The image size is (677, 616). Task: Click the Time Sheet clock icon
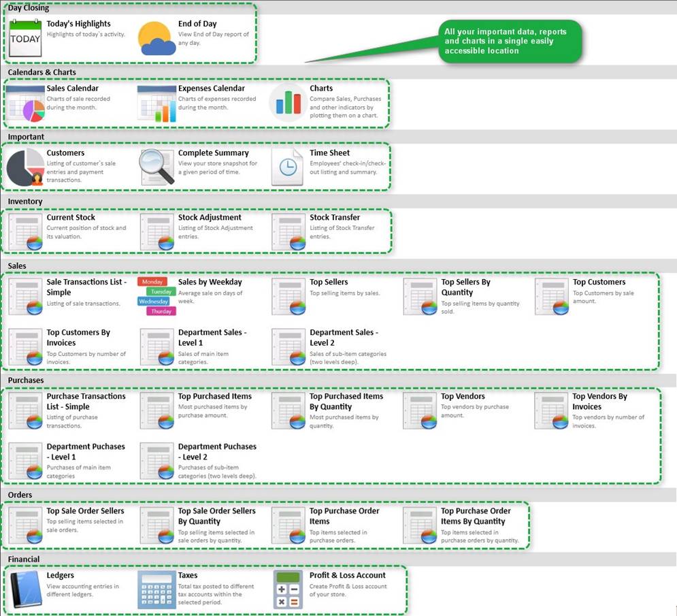[x=288, y=167]
